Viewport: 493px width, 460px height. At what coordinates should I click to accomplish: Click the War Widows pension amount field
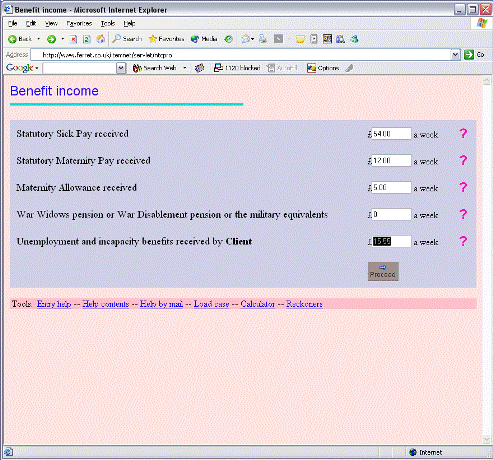coord(391,214)
